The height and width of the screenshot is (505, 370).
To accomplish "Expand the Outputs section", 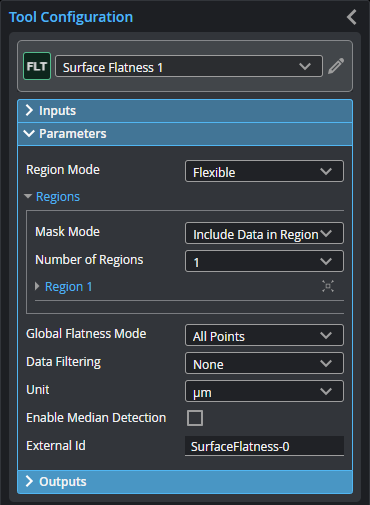I will [x=185, y=482].
